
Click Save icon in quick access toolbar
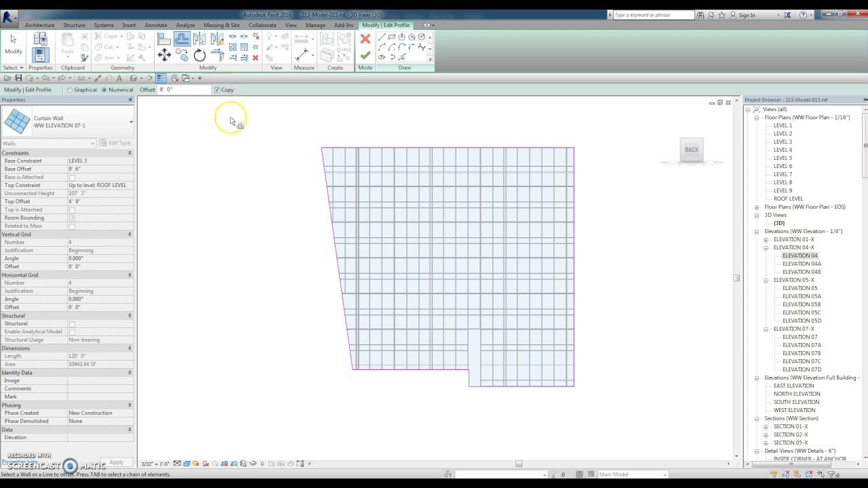[18, 79]
